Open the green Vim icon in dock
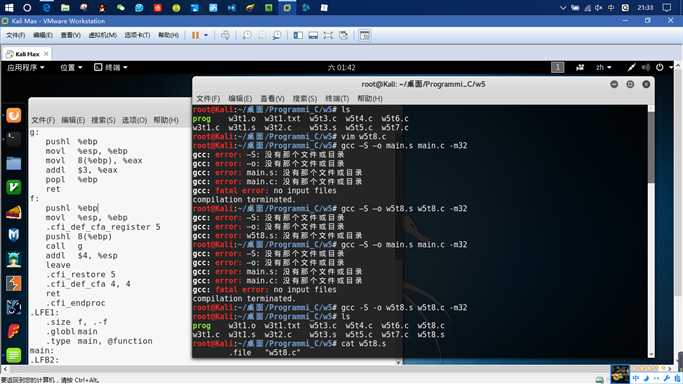The width and height of the screenshot is (683, 384). point(14,187)
